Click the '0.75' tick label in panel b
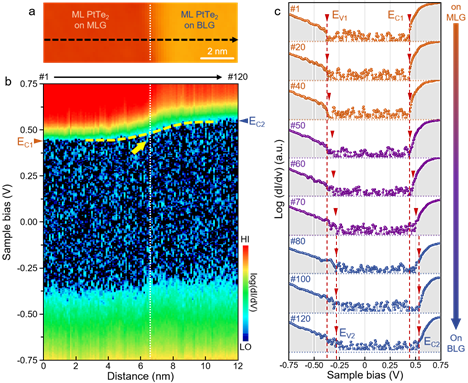 [29, 84]
